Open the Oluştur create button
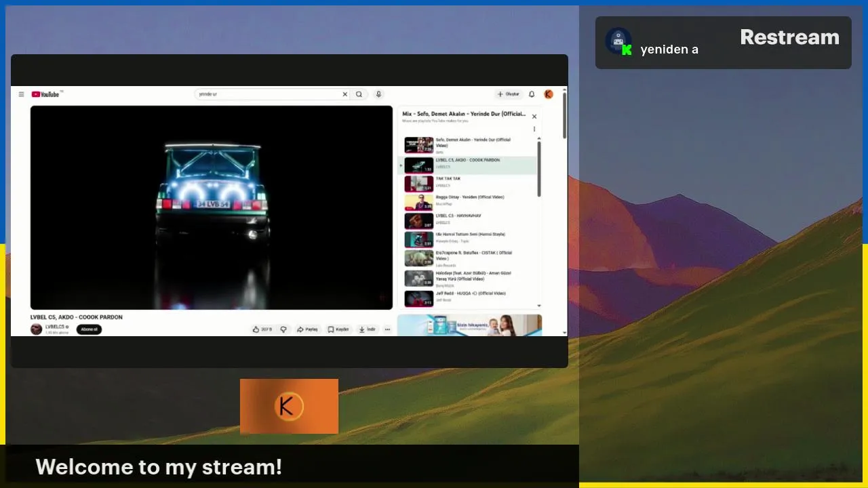 (509, 94)
